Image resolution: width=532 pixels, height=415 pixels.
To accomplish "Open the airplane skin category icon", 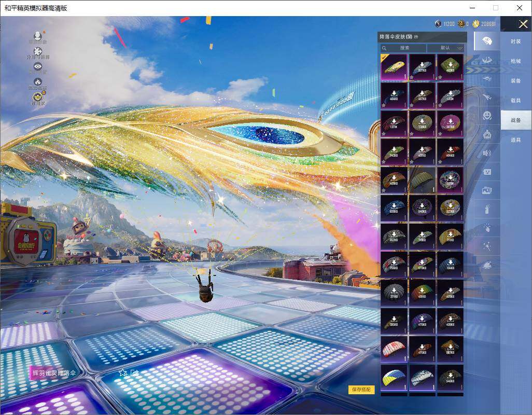I will tap(487, 98).
